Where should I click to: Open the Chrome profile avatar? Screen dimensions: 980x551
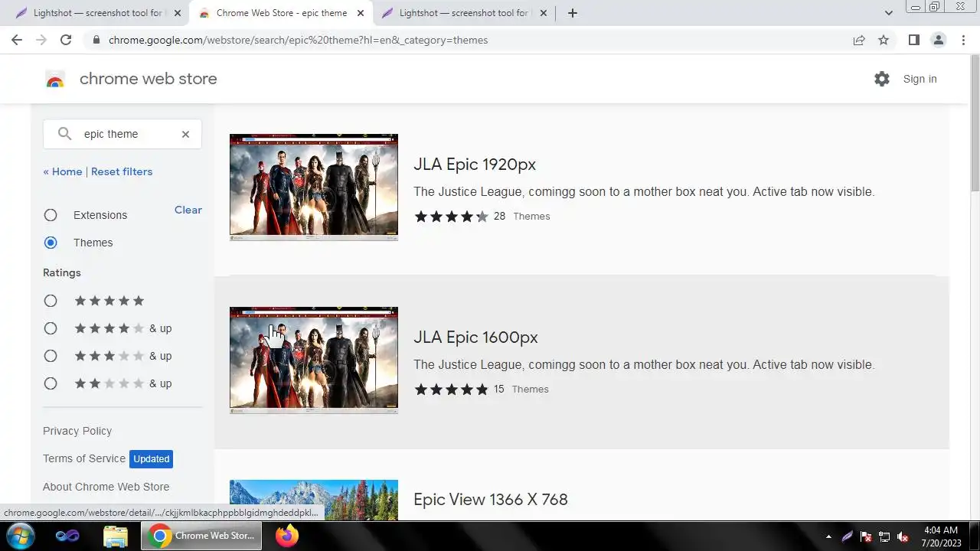pos(938,40)
